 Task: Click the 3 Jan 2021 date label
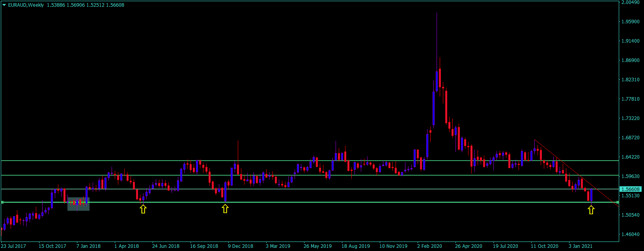pos(581,246)
